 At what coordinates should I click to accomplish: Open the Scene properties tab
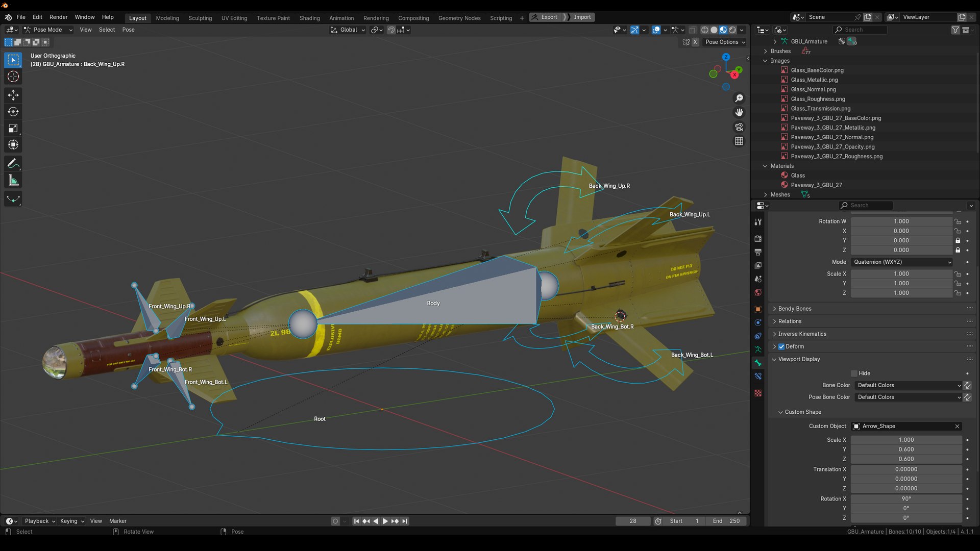click(758, 279)
